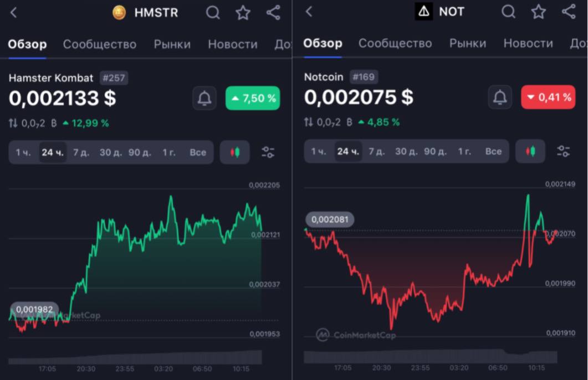
Task: Select 24 ч. range on HMSTR chart
Action: [x=53, y=152]
